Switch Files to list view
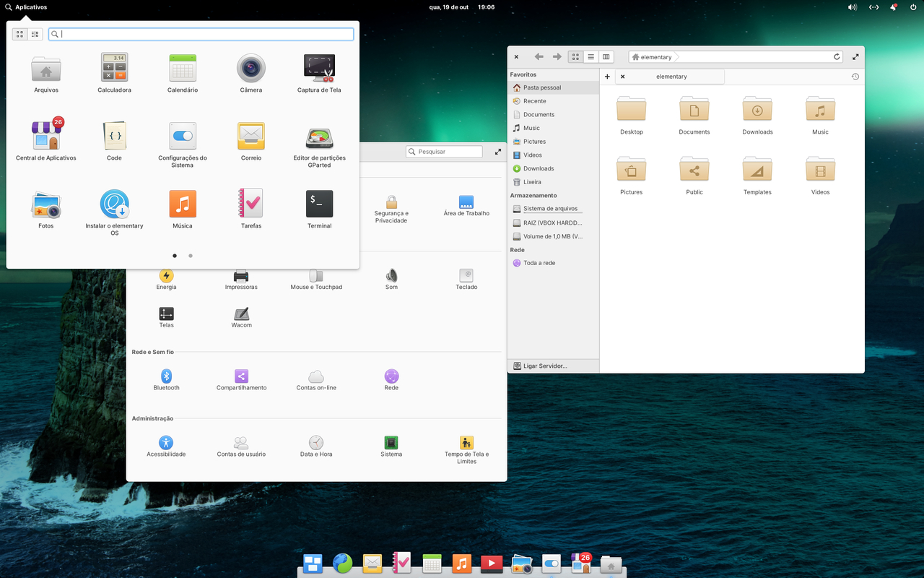The height and width of the screenshot is (578, 924). coord(590,56)
